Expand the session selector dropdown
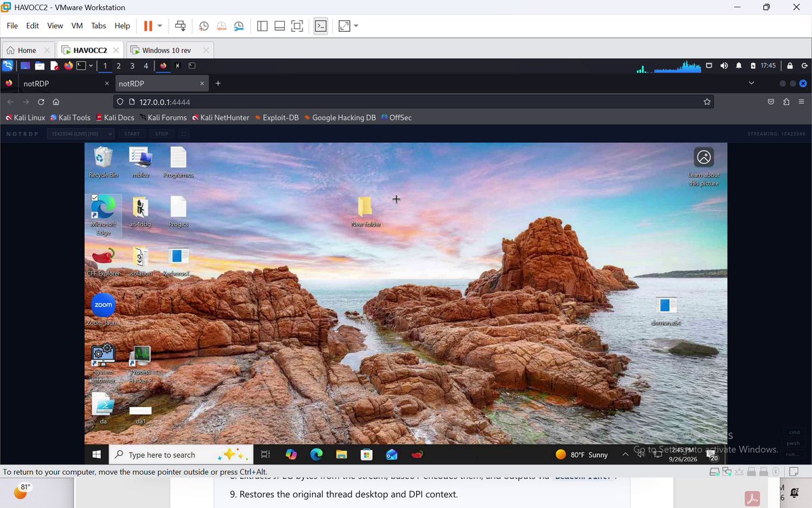 [82, 133]
